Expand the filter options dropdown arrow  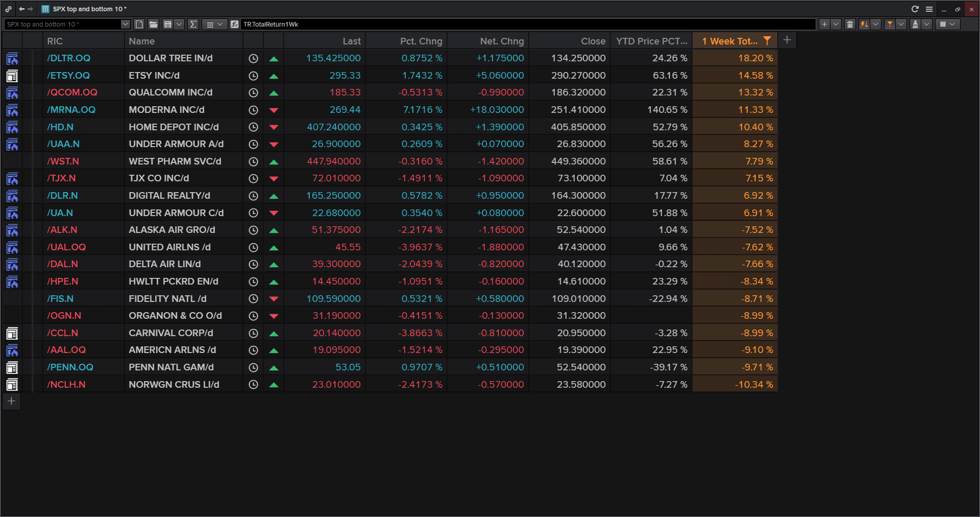901,24
